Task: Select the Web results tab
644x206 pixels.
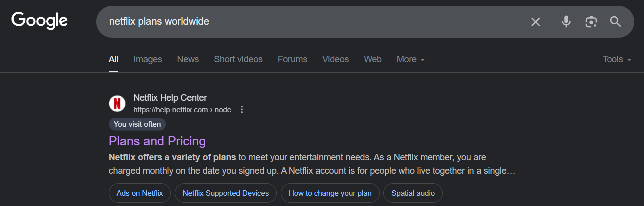Action: click(x=373, y=59)
